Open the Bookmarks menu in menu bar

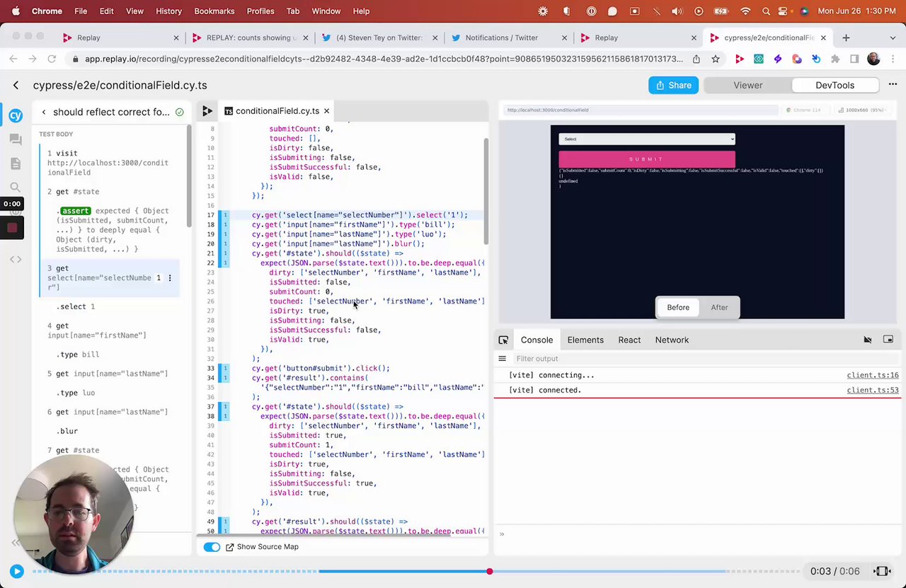point(214,11)
